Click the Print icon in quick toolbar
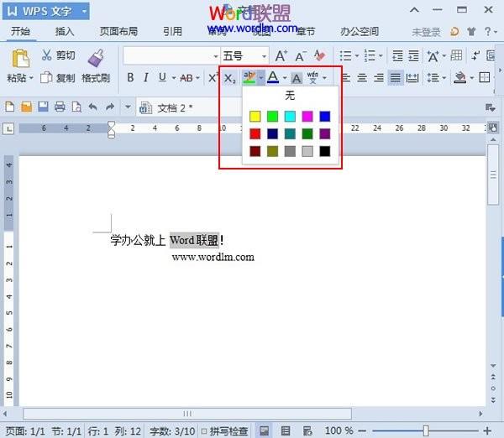Viewport: 504px width, 438px height. (x=60, y=107)
